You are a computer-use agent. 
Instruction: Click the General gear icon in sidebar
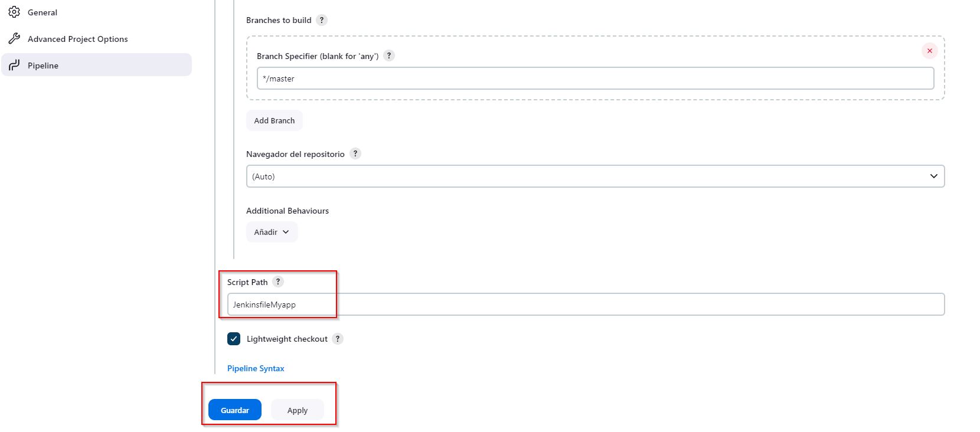pyautogui.click(x=14, y=12)
